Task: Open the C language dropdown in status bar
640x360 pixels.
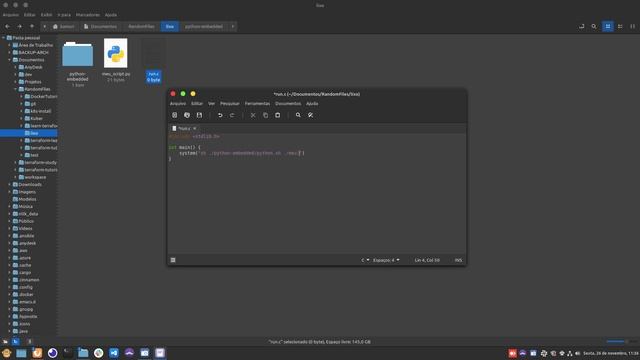Action: [365, 260]
